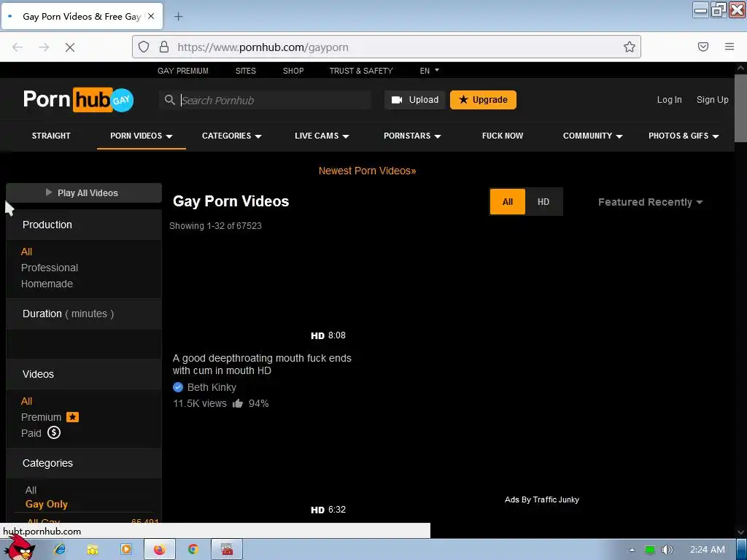Expand the PORN VIDEOS navigation dropdown
The height and width of the screenshot is (560, 747).
141,136
